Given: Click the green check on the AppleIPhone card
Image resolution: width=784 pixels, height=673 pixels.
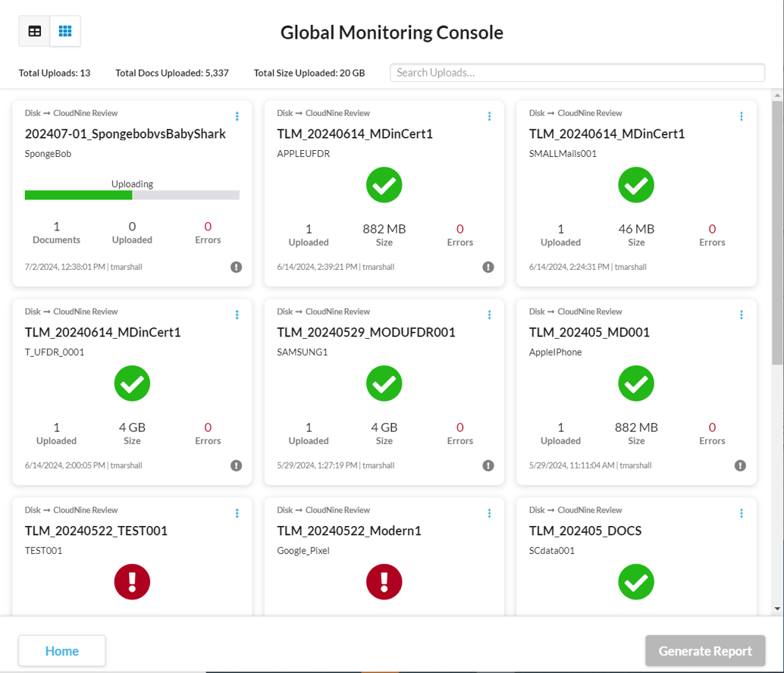Looking at the screenshot, I should click(635, 383).
